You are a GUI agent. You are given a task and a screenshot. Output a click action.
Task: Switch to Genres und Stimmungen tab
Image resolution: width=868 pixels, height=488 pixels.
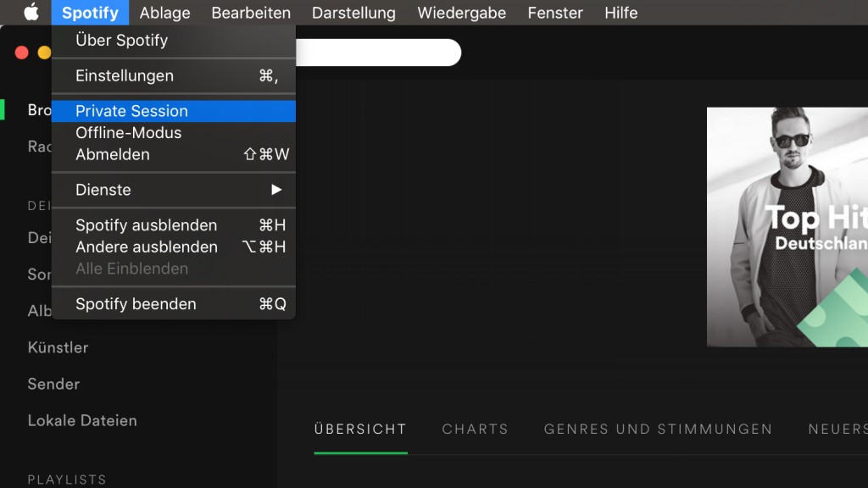click(x=658, y=430)
